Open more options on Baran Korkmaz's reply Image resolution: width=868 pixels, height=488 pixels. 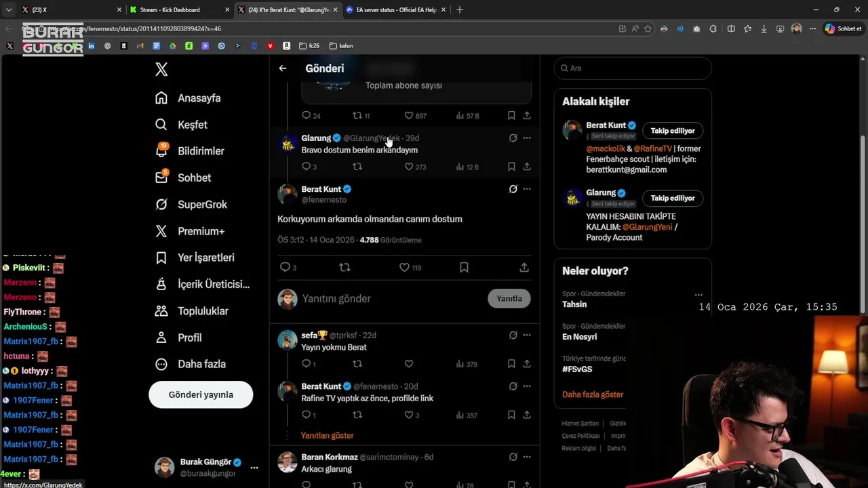[x=527, y=457]
